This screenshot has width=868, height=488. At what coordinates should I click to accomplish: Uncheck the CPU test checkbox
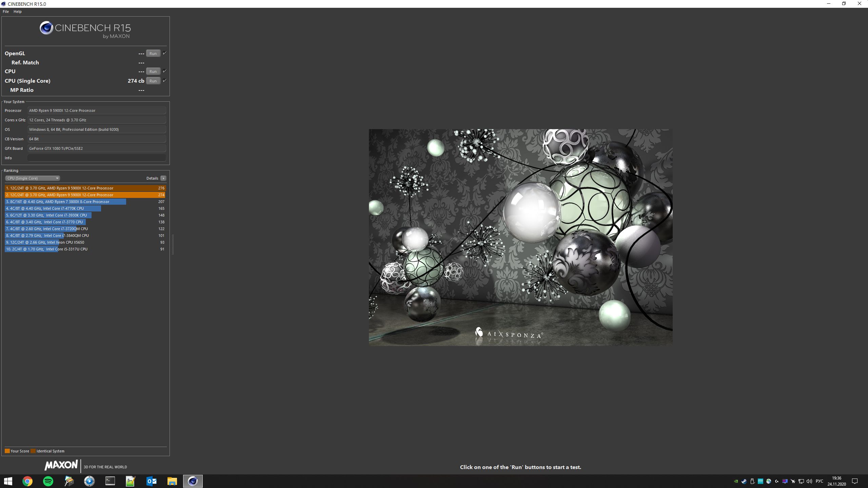coord(164,71)
